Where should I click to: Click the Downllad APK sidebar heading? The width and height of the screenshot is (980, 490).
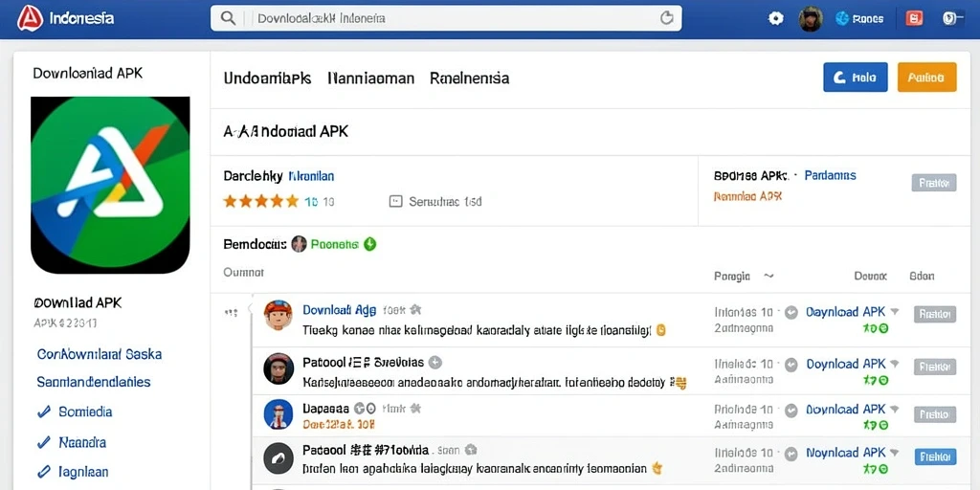pos(78,303)
